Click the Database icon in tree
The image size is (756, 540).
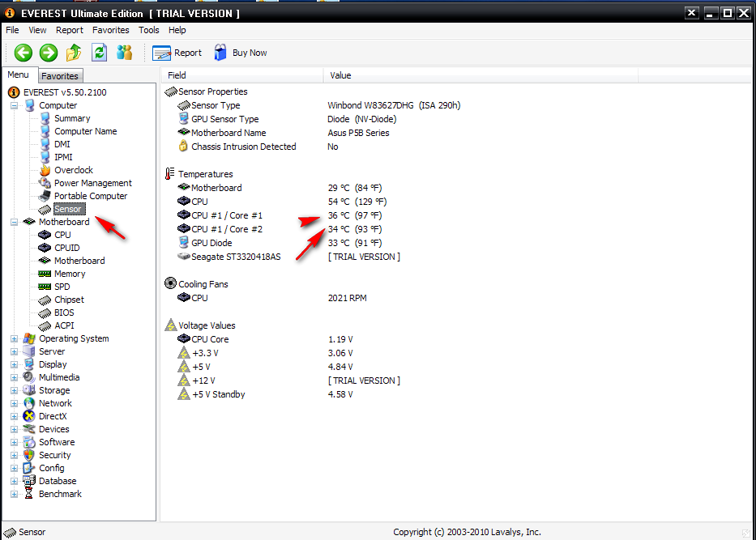pos(29,481)
